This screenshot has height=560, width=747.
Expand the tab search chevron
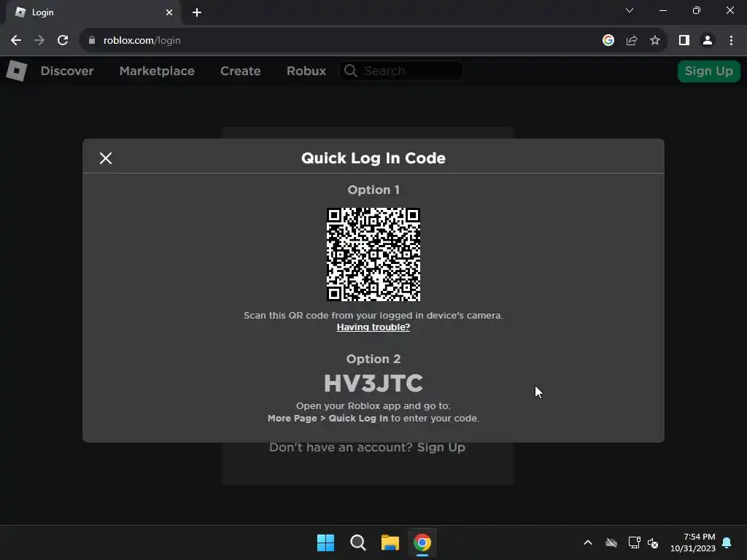coord(630,10)
